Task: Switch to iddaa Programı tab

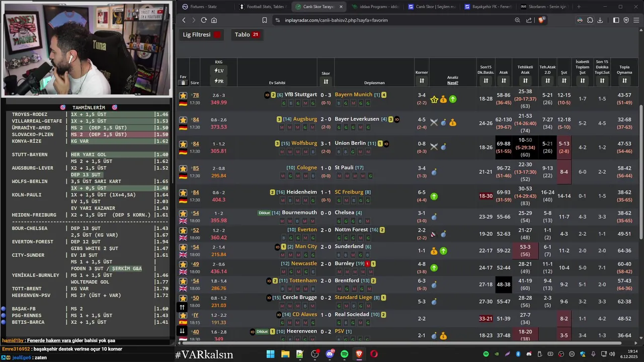Action: [374, 7]
